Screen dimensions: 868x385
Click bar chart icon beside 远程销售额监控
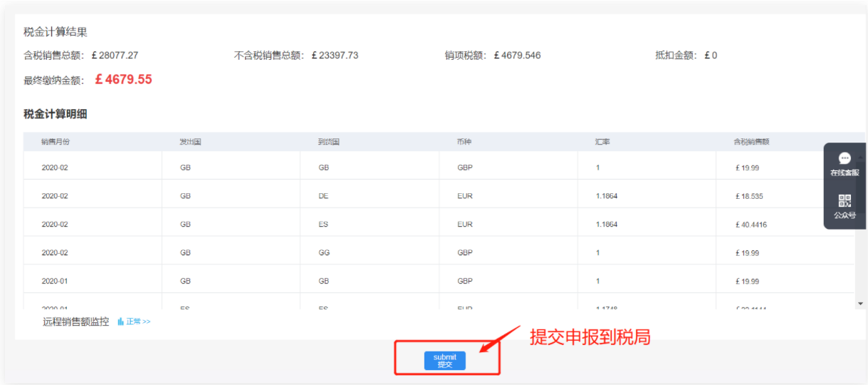tap(121, 322)
